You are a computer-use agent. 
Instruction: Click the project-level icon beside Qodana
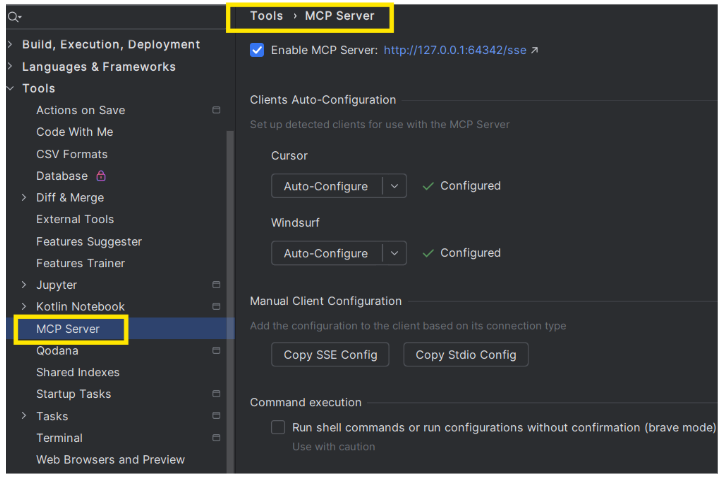(x=216, y=351)
